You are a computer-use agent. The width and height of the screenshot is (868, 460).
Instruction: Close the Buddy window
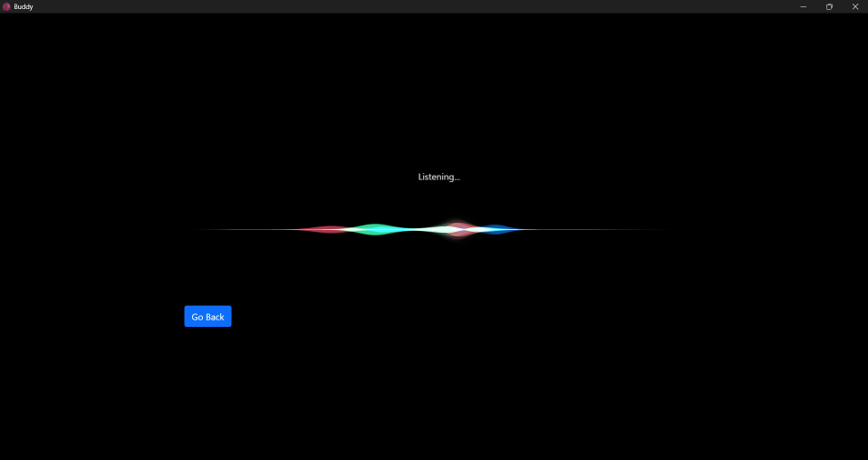854,6
